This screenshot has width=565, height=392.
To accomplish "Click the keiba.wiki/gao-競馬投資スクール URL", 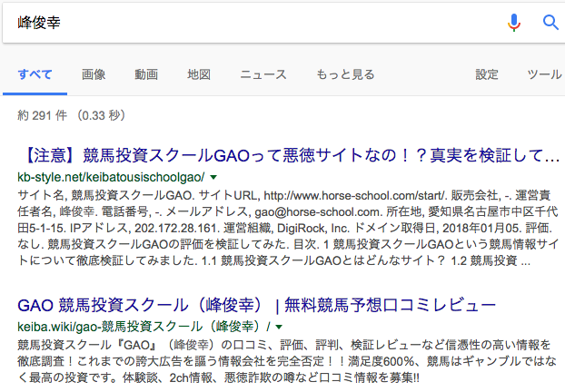I will (144, 327).
